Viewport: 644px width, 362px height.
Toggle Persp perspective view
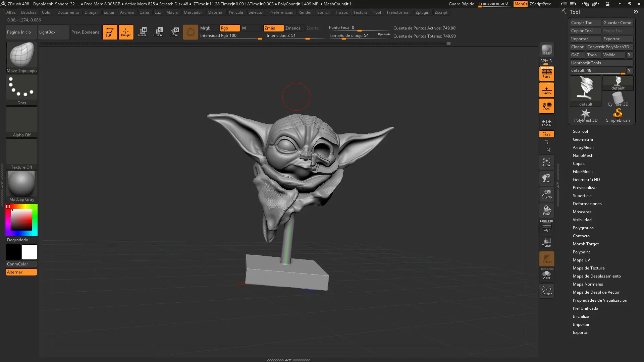(x=546, y=74)
